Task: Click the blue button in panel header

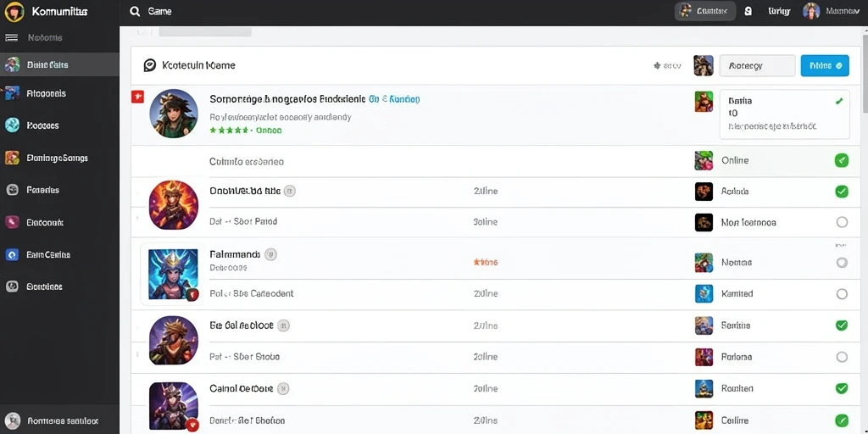Action: click(x=825, y=65)
